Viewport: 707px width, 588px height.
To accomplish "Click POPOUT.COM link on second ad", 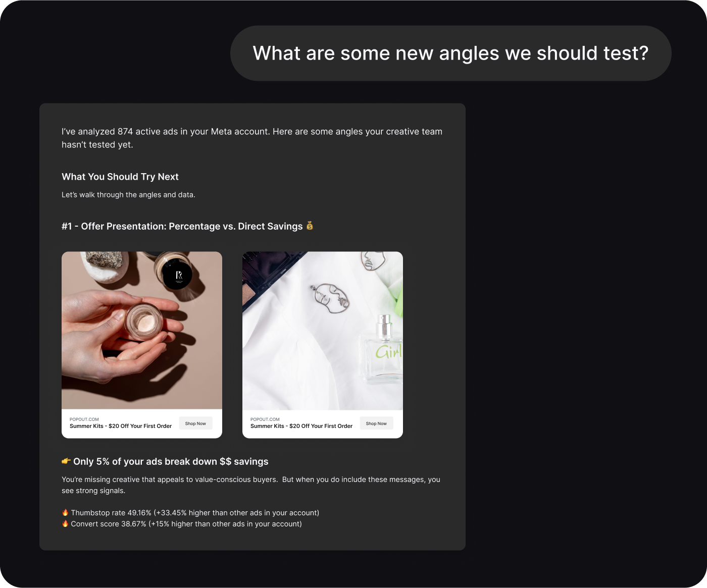I will click(x=265, y=419).
